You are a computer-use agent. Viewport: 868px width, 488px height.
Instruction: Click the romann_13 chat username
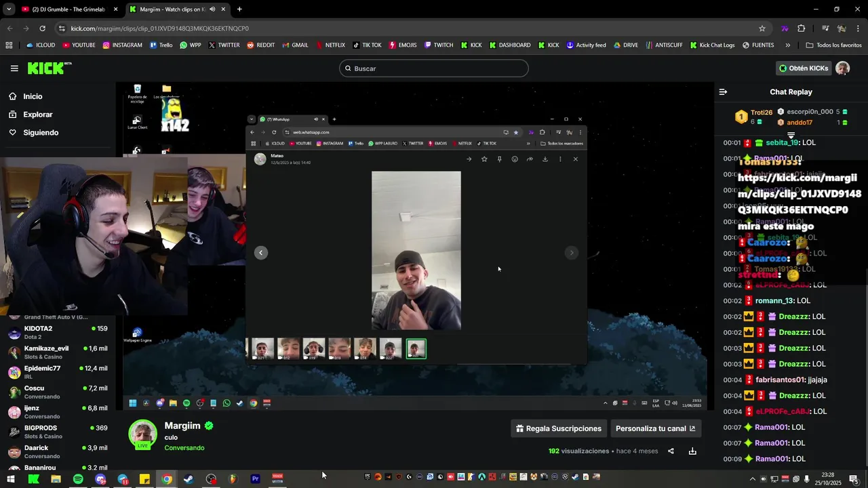coord(774,301)
